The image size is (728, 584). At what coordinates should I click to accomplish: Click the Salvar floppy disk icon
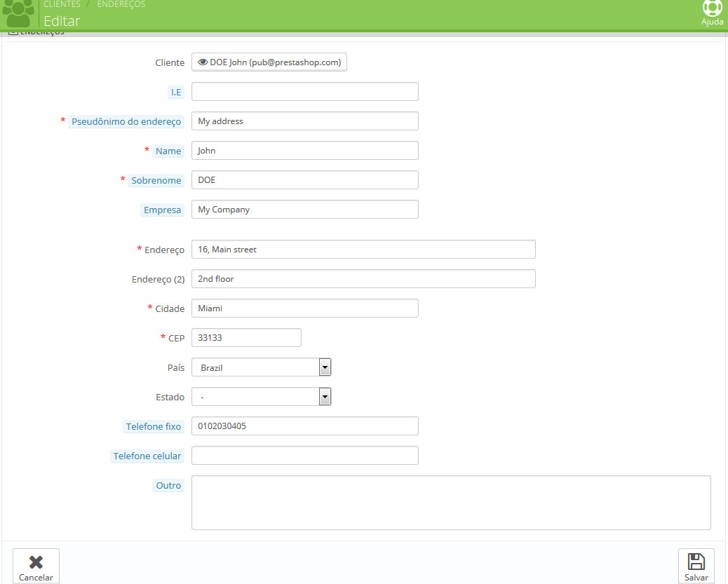(x=696, y=562)
